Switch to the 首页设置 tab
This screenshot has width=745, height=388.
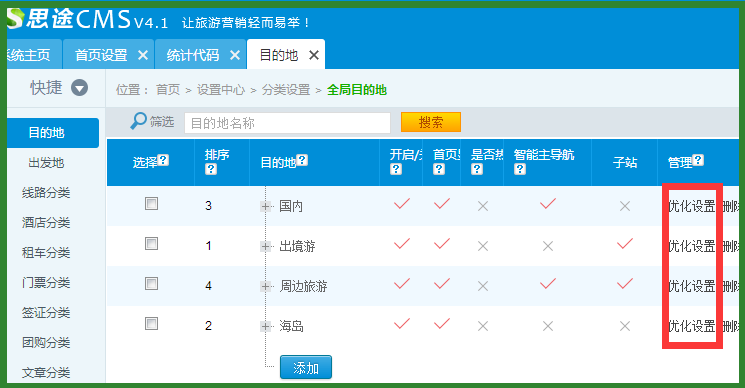(101, 55)
